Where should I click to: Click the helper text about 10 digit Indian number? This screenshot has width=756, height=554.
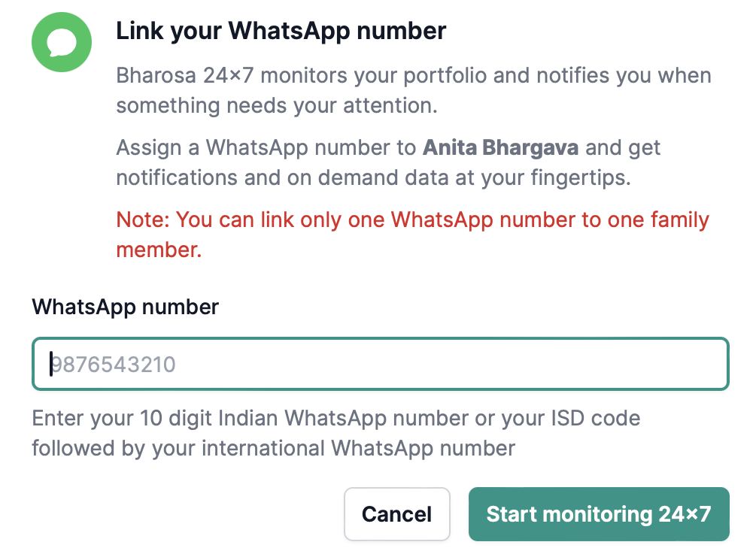[x=336, y=433]
